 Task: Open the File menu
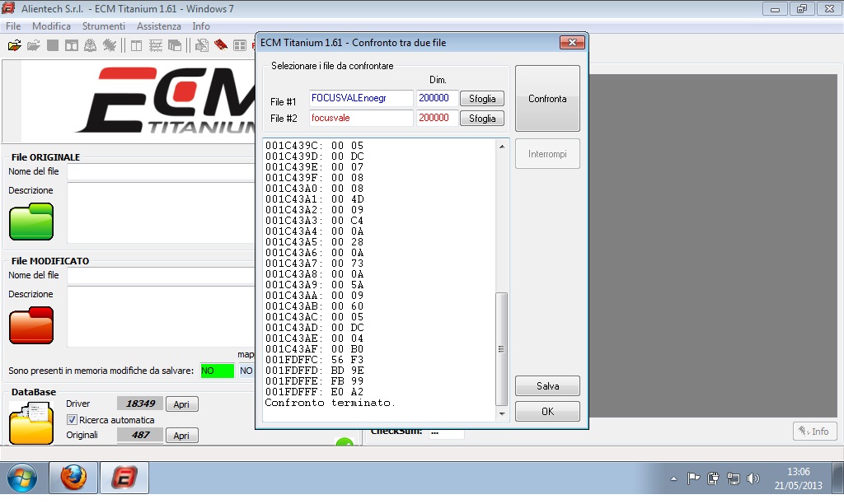point(13,26)
